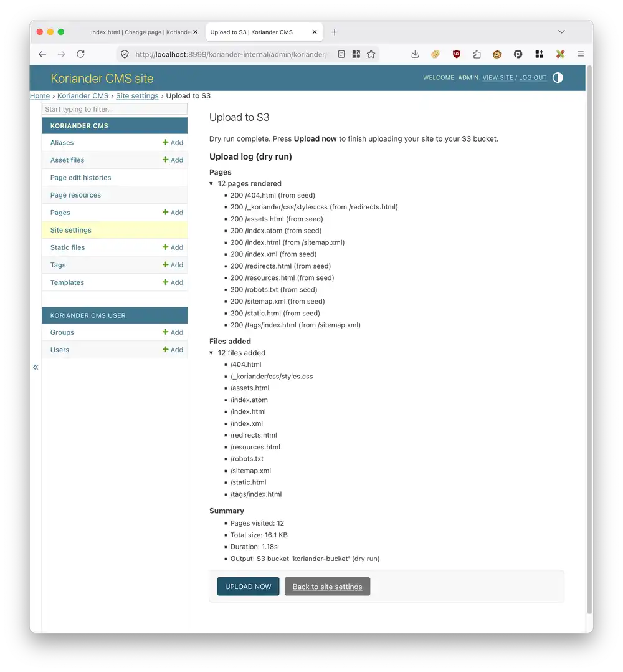
Task: Open the extensions puzzle piece icon
Action: (477, 54)
